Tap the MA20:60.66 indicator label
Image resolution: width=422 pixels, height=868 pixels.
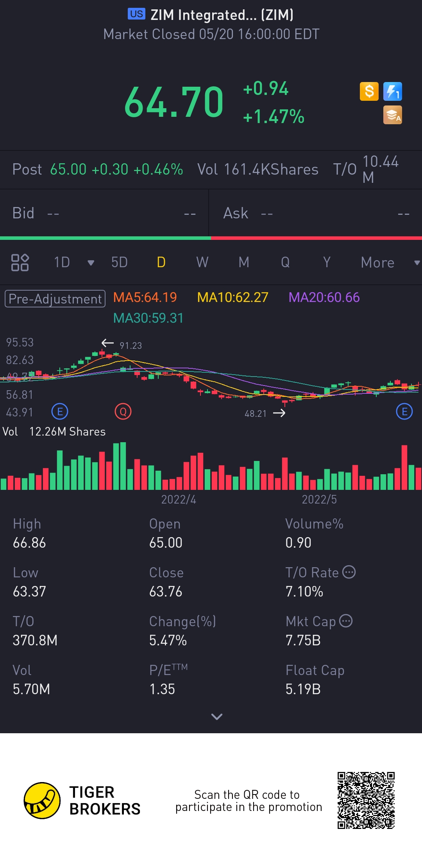click(324, 298)
